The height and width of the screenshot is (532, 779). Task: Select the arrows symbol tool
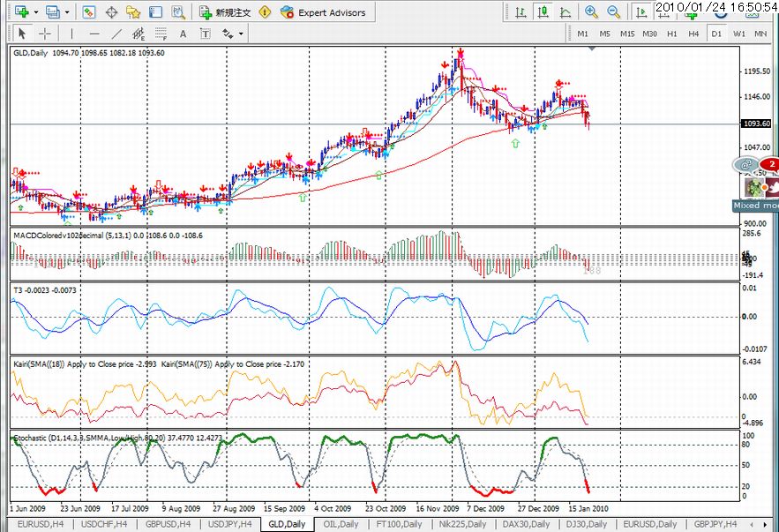(228, 34)
